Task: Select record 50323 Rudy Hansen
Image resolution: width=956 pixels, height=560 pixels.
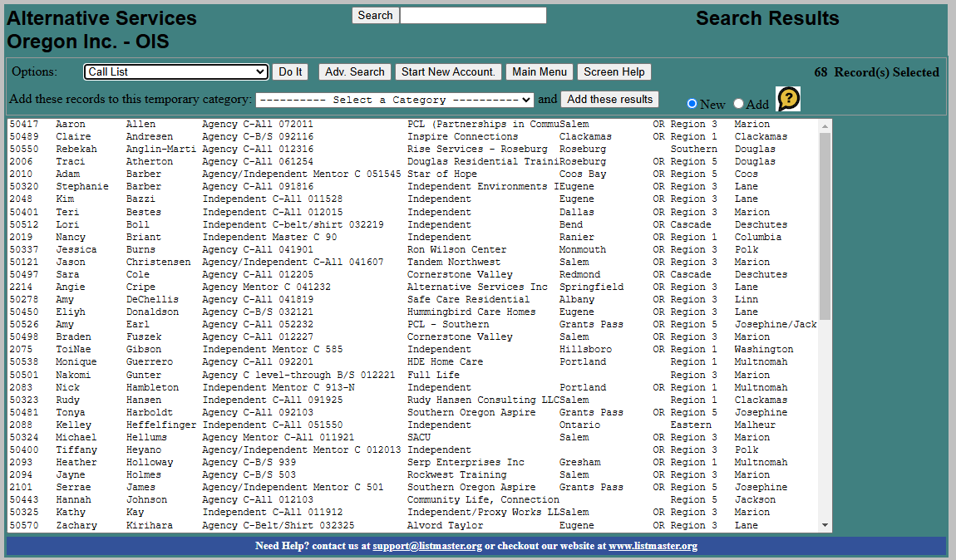Action: click(413, 400)
